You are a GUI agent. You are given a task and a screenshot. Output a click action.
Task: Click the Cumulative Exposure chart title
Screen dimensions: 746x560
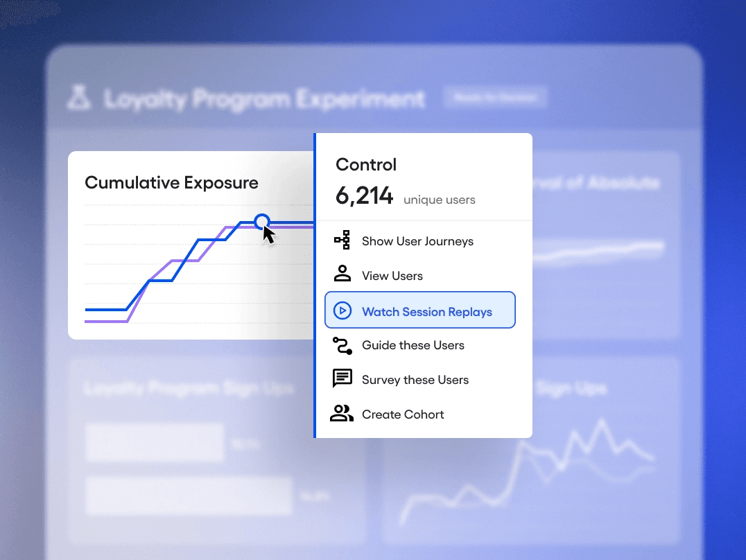[x=171, y=183]
